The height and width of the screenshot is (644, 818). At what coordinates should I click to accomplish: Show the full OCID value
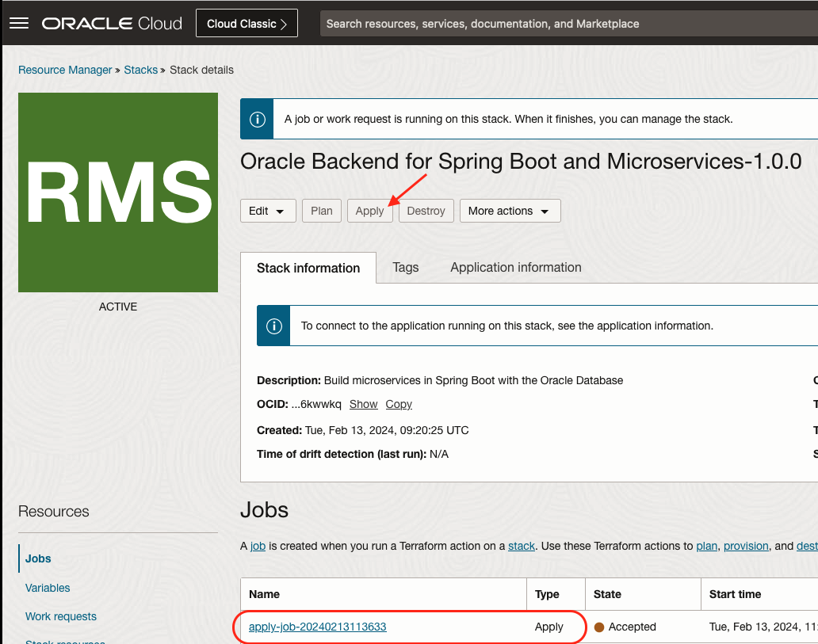click(363, 404)
